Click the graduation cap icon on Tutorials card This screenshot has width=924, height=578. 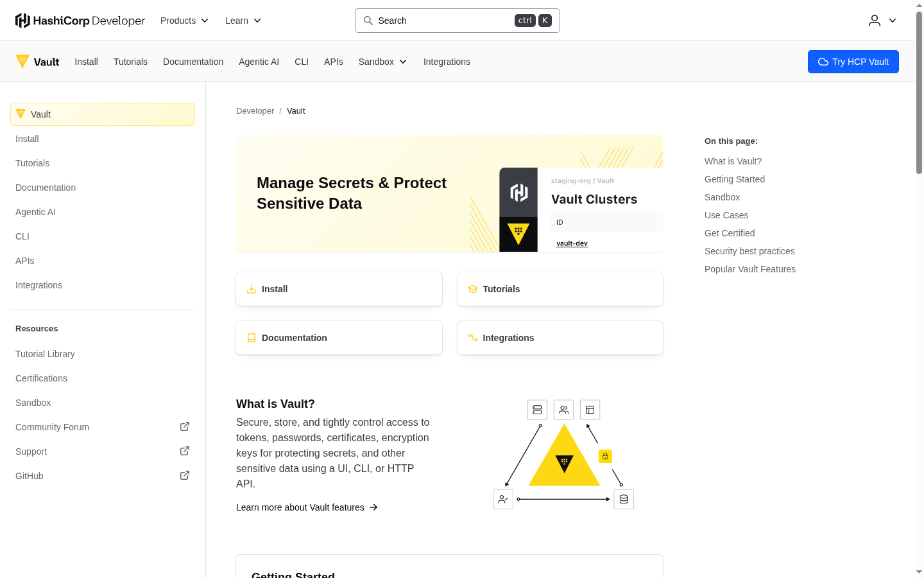click(x=473, y=289)
